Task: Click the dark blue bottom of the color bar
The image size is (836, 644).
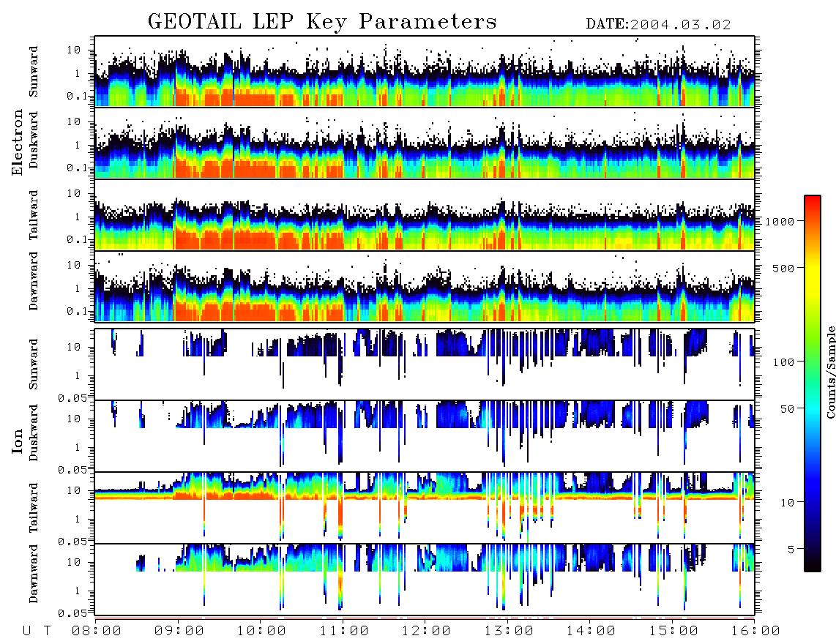Action: 813,557
